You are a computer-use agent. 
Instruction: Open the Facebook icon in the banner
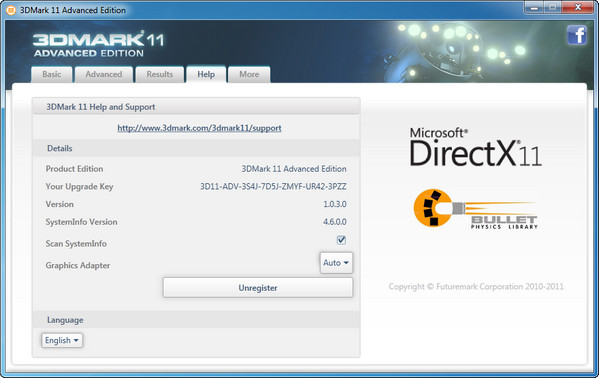(577, 35)
